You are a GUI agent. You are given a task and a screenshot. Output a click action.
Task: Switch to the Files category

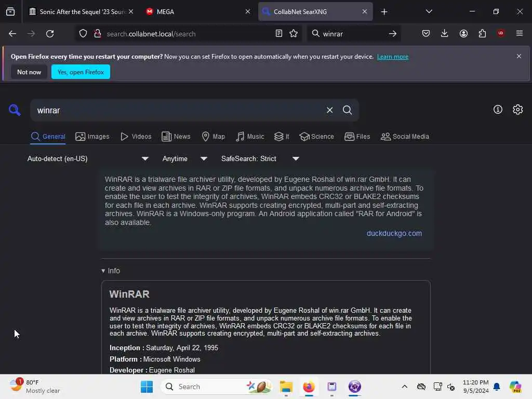pos(357,137)
